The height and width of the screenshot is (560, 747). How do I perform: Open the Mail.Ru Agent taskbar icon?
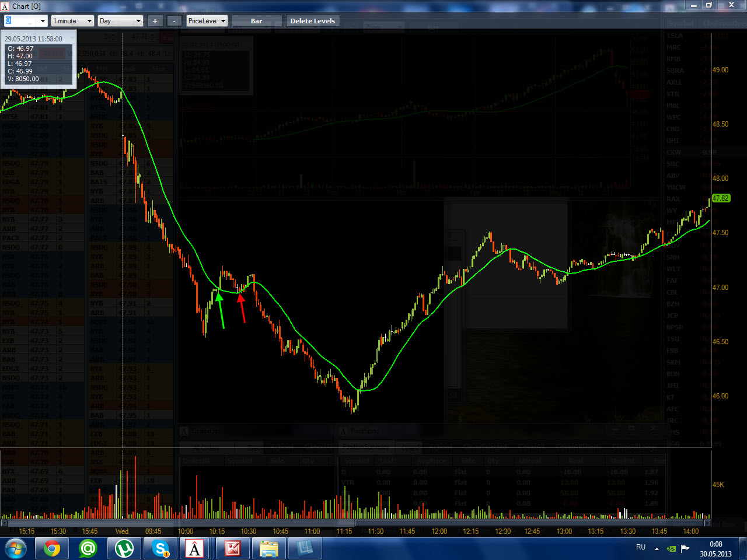tap(88, 549)
